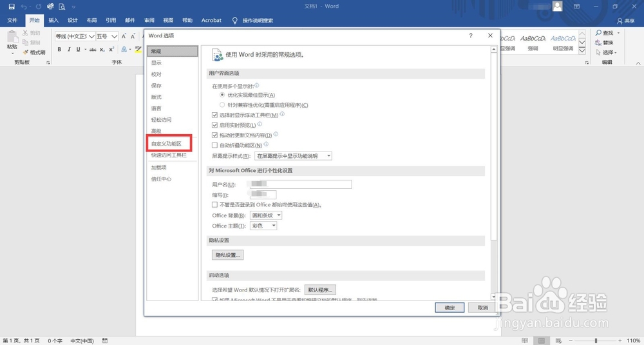
Task: Click the increase font size A icon
Action: 124,36
